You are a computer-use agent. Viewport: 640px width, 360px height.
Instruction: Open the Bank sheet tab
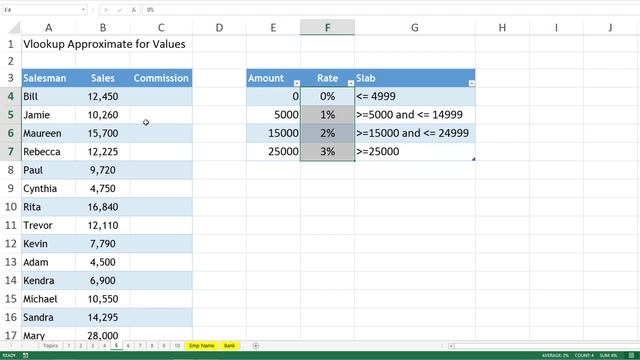229,346
